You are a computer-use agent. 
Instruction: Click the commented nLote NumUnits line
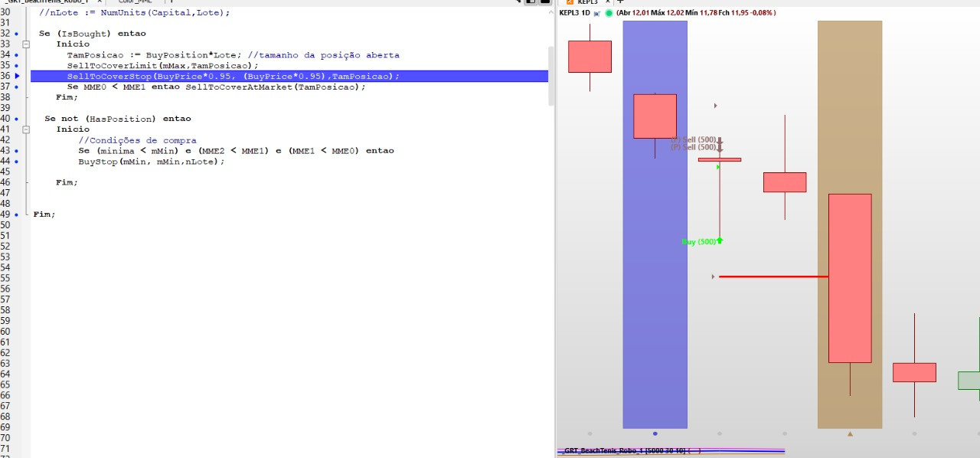pos(134,12)
